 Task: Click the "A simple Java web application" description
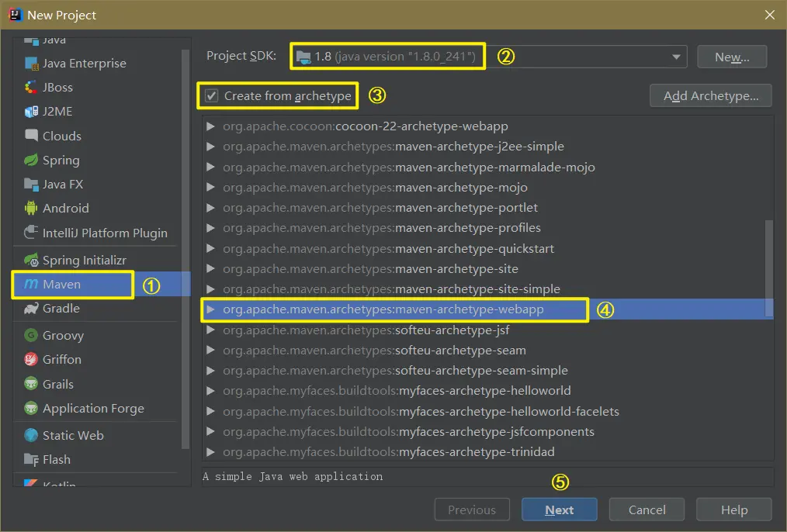(293, 476)
